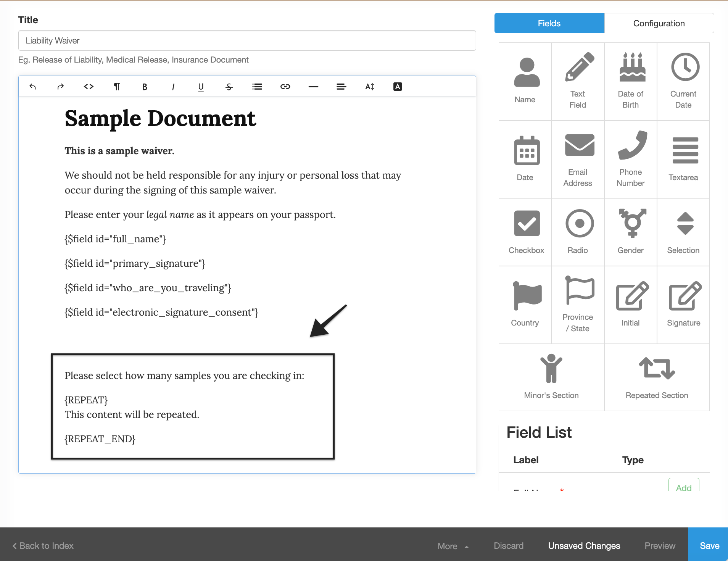728x561 pixels.
Task: Click the {REPEAT_END} tag
Action: click(x=100, y=439)
